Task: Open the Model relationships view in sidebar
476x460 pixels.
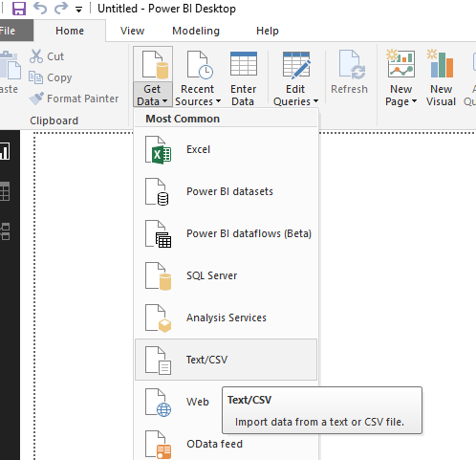Action: (5, 231)
